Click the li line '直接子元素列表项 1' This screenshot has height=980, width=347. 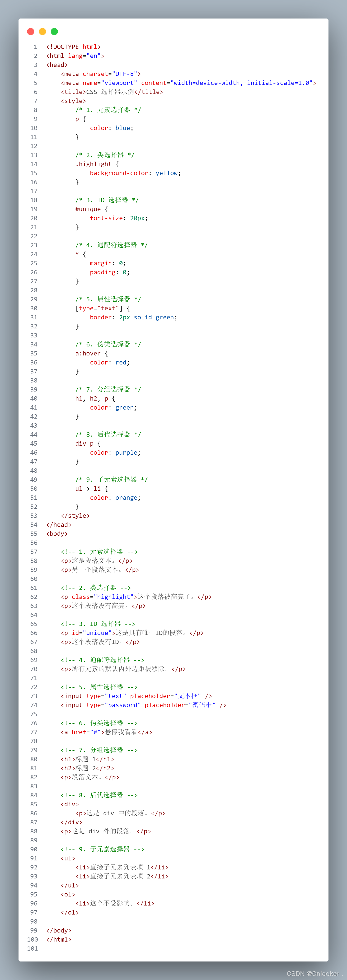pos(122,867)
